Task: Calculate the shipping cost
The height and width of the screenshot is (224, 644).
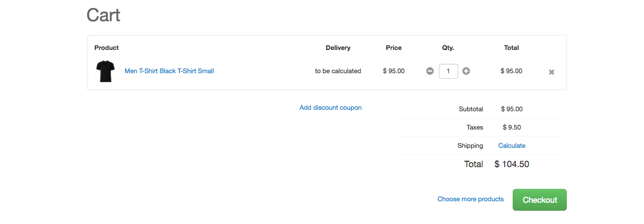Action: [x=512, y=146]
